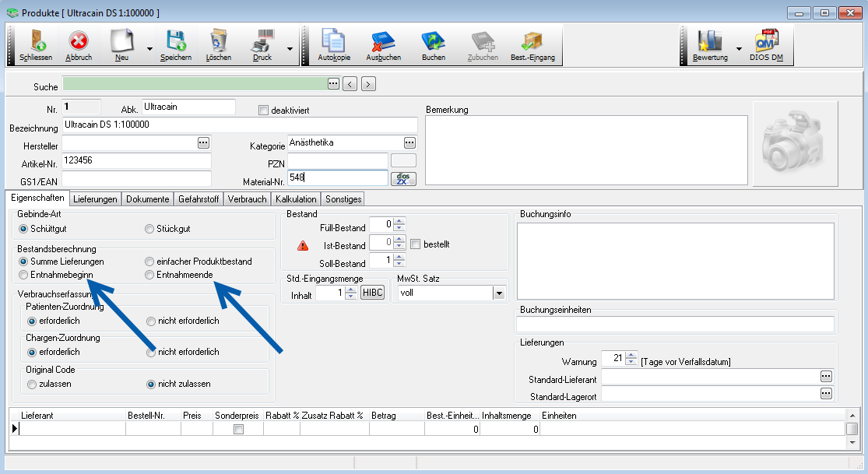Screen dimensions: 868x474
Task: Click the dios ZX button beside Material-Nr.
Action: [403, 179]
